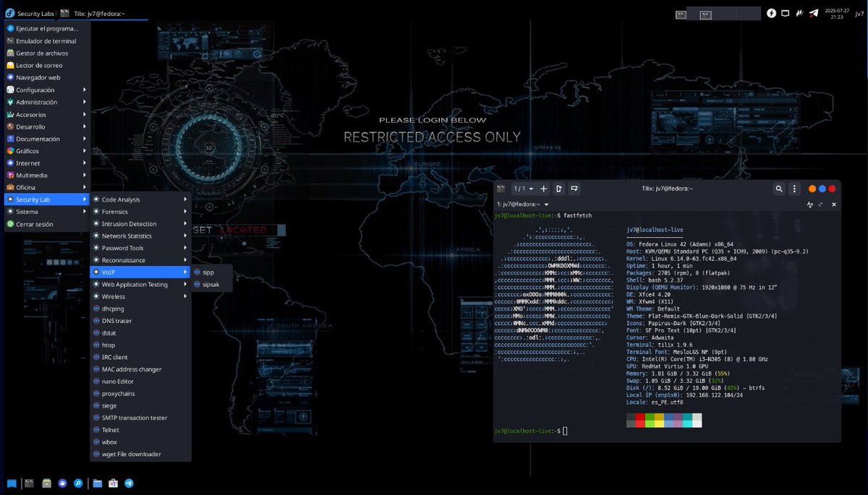Screen dimensions: 868x495
Task: Launch sipsak from the VoIP submenu
Action: [212, 285]
